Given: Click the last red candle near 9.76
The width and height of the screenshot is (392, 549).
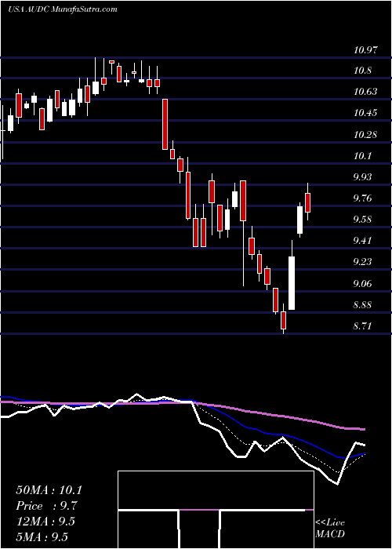Looking at the screenshot, I should pyautogui.click(x=308, y=202).
